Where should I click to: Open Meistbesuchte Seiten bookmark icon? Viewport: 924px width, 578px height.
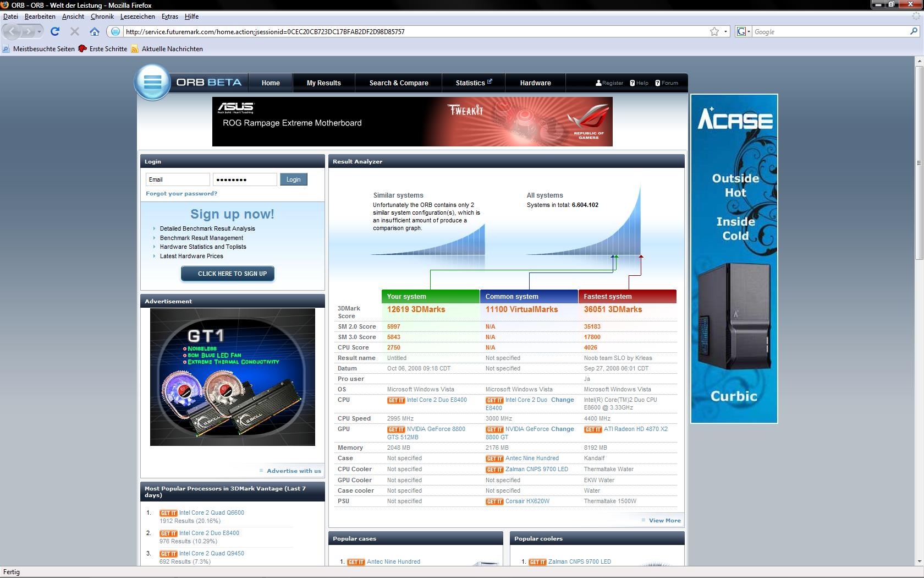(x=6, y=49)
